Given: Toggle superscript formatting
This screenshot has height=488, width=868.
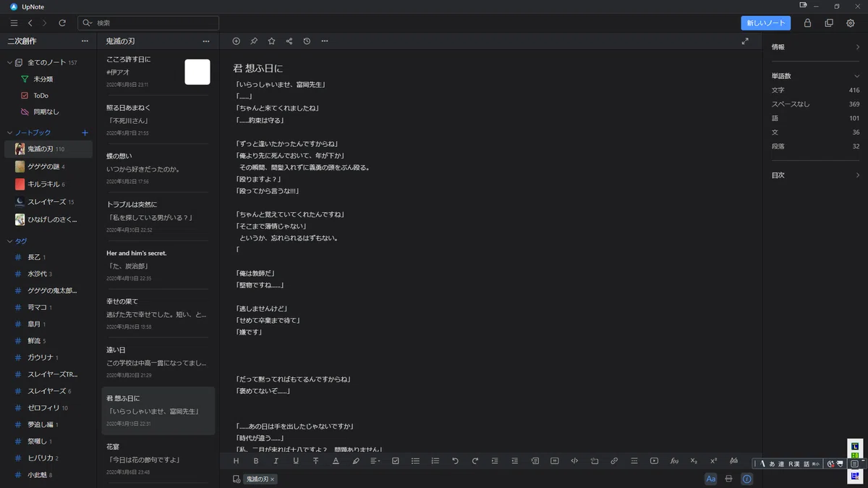Looking at the screenshot, I should pos(714,460).
